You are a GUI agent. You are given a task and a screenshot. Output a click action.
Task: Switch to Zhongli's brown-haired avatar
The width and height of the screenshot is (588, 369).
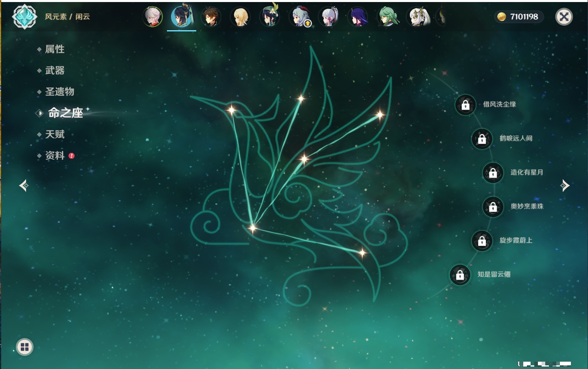[x=211, y=17]
